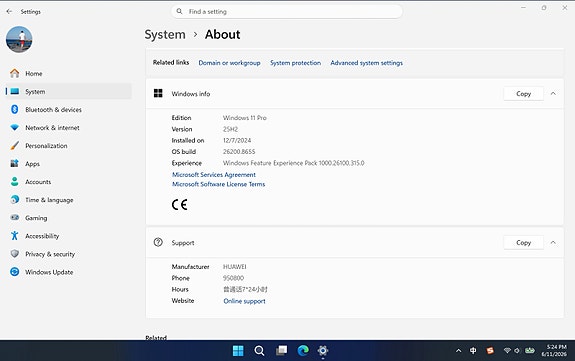
Task: Select the 25H2 version value
Action: pos(230,129)
